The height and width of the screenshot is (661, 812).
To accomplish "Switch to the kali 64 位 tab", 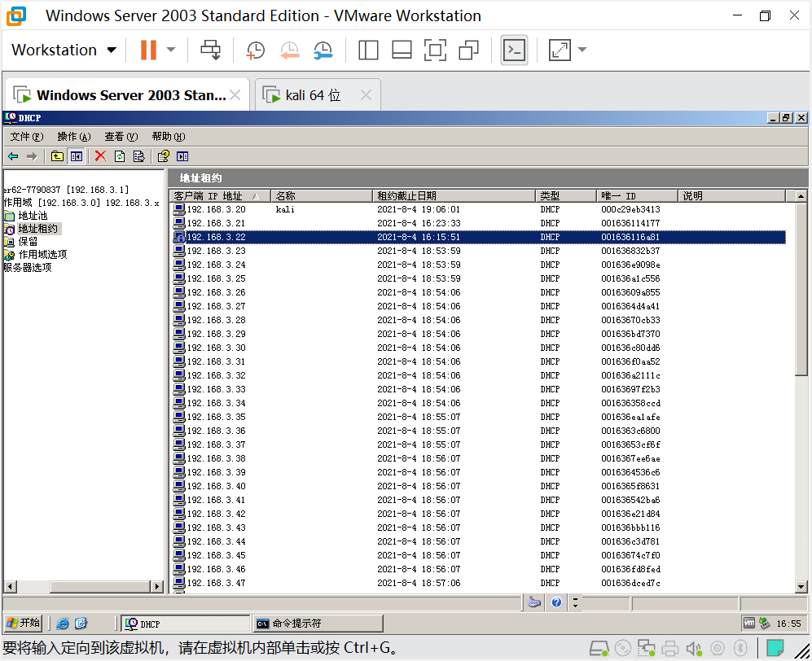I will point(313,95).
